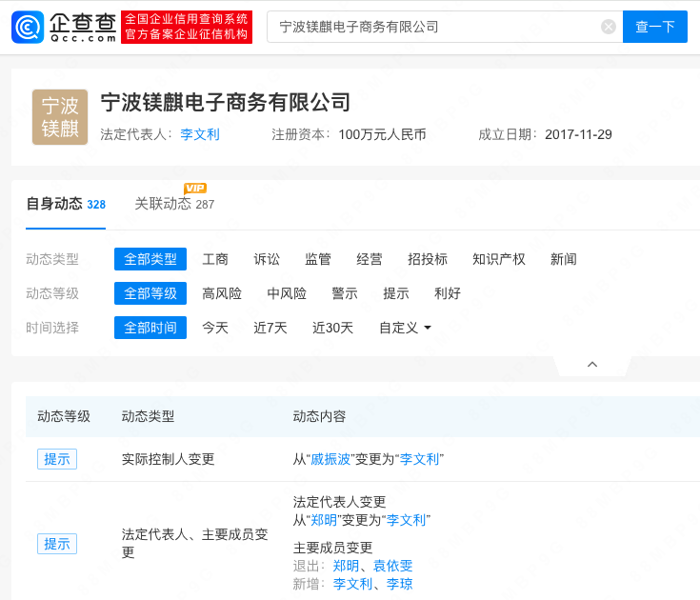Filter dynamic type by 招投标
The height and width of the screenshot is (600, 700).
point(428,259)
